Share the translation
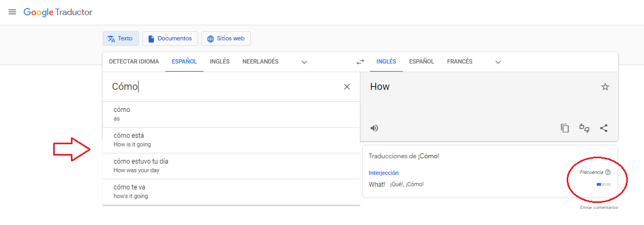644x225 pixels. pyautogui.click(x=604, y=128)
